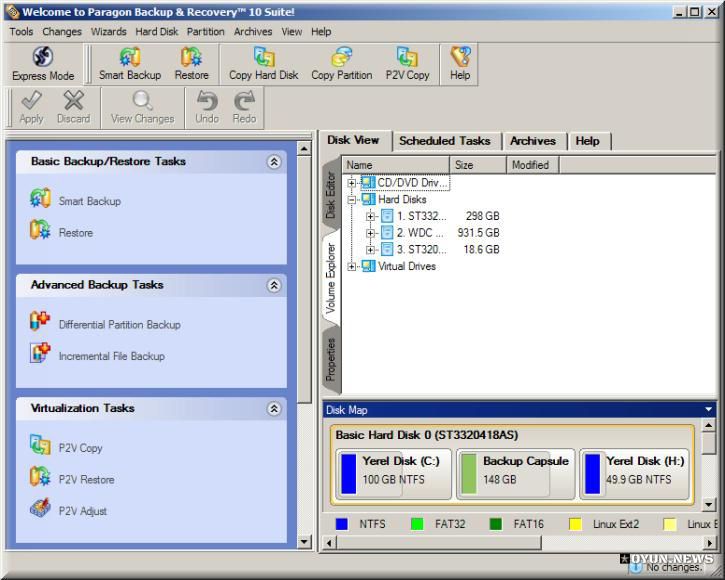
Task: Expand the Virtual Drives tree node
Action: [x=351, y=266]
